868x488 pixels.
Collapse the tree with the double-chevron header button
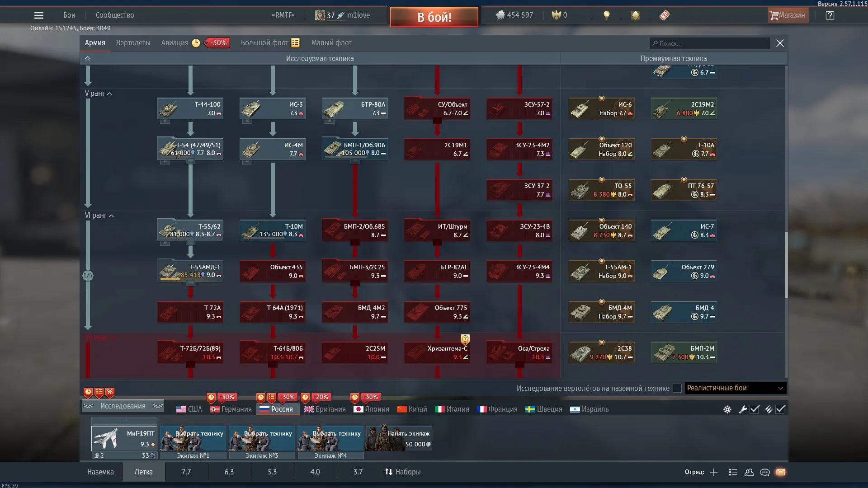[88, 59]
